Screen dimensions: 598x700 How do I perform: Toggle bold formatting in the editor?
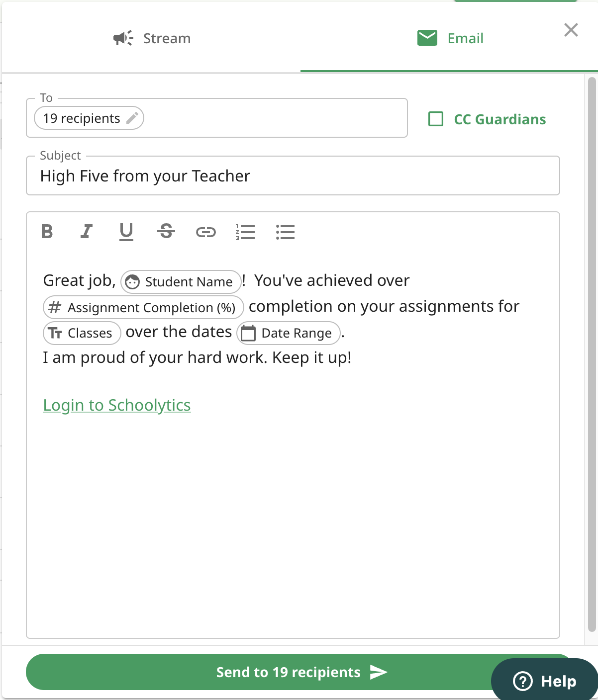coord(47,231)
